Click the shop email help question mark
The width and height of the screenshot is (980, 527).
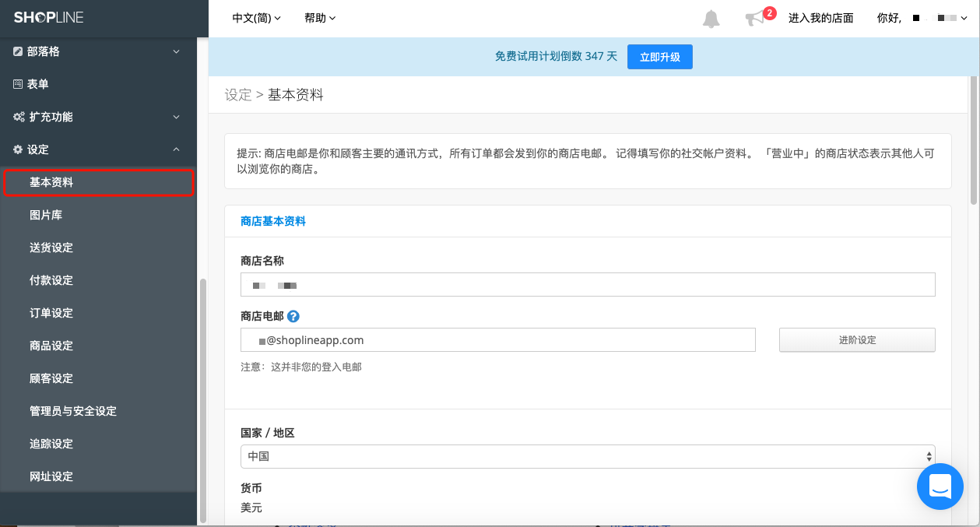(x=293, y=316)
